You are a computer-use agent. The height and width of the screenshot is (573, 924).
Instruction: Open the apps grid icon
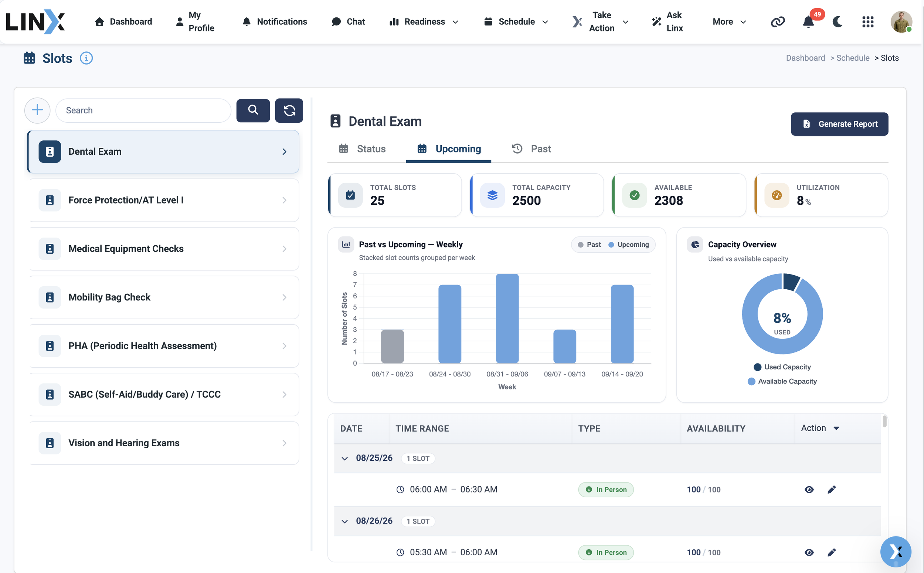pyautogui.click(x=867, y=21)
